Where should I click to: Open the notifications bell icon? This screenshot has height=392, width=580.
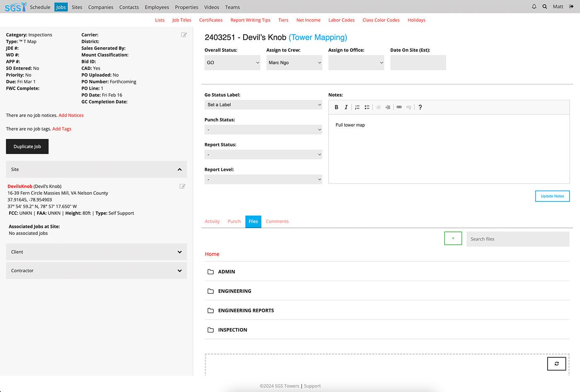534,7
